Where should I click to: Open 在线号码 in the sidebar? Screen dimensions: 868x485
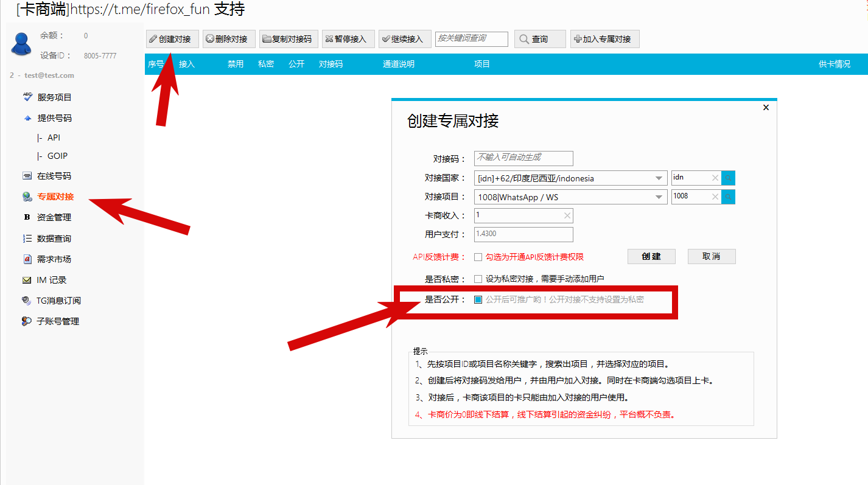pos(54,176)
